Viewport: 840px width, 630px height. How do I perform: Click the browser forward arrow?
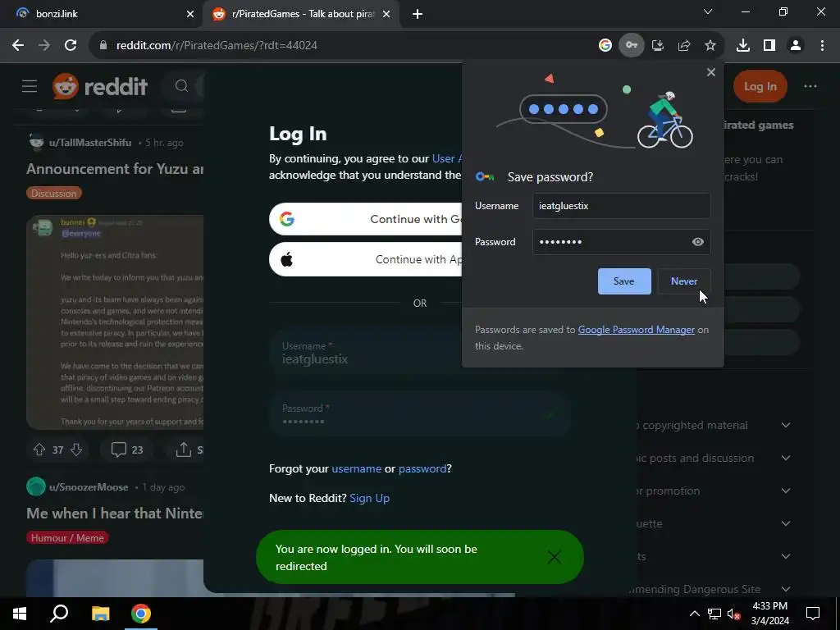[44, 46]
